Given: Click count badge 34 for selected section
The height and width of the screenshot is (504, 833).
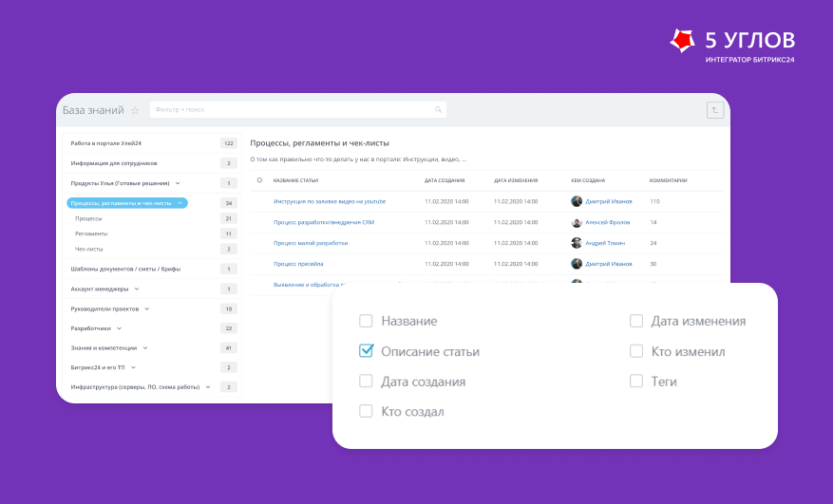Looking at the screenshot, I should click(229, 203).
